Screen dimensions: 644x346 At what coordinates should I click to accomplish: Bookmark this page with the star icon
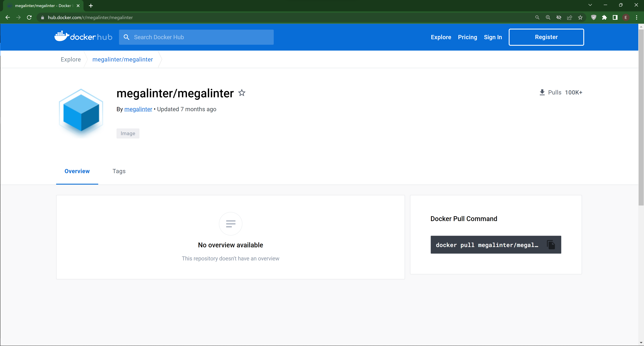[x=580, y=17]
